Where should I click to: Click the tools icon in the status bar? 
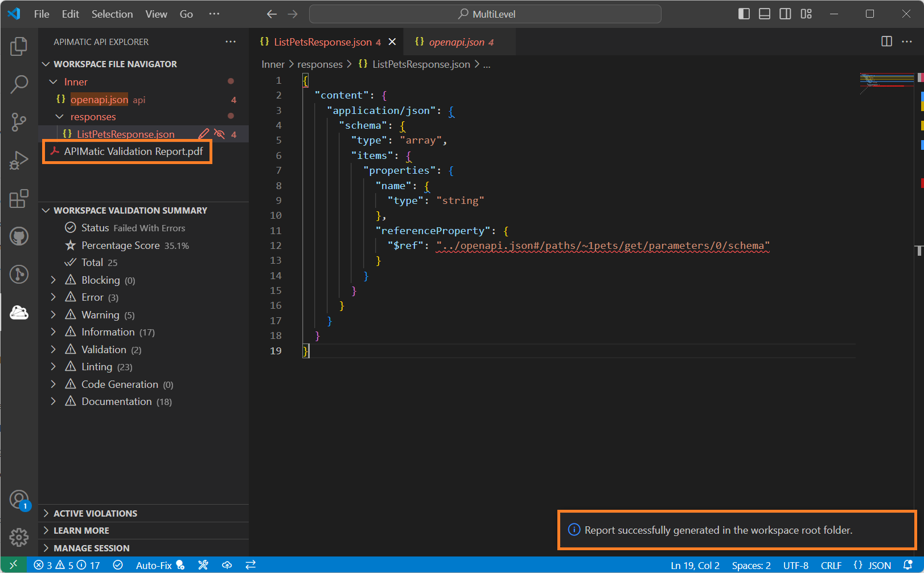tap(203, 565)
